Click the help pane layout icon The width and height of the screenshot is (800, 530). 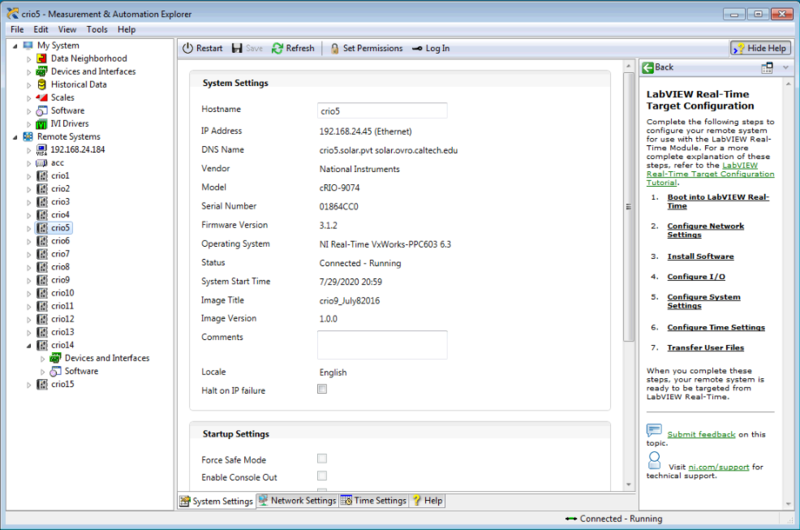tap(767, 67)
